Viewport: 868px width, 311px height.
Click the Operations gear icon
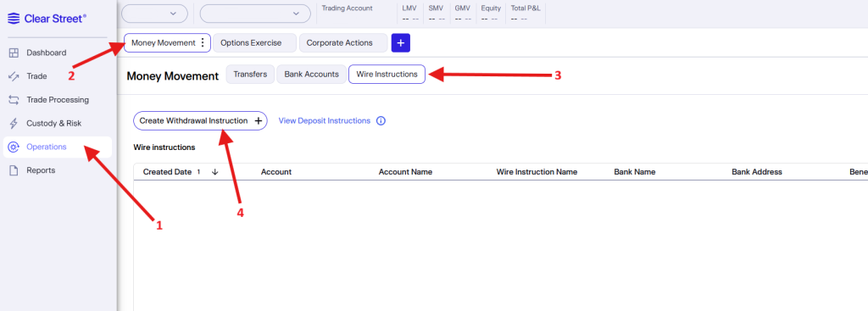[14, 147]
